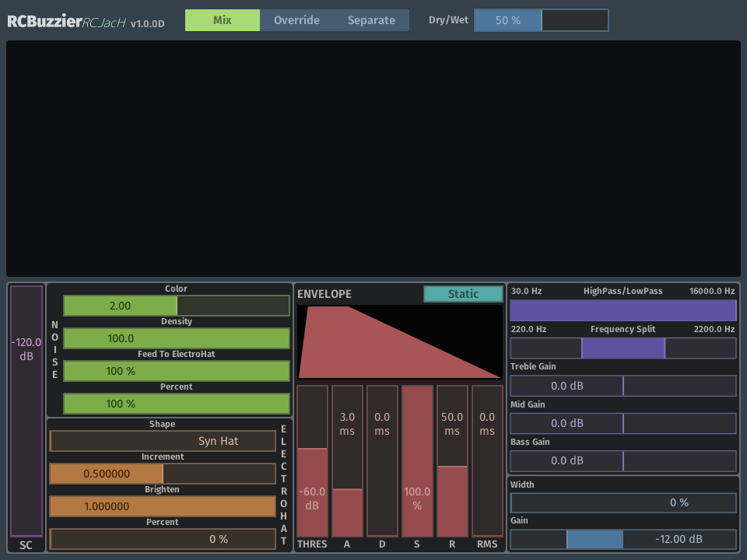This screenshot has width=747, height=560.
Task: Adjust the Dry/Wet 50 % slider
Action: (542, 20)
